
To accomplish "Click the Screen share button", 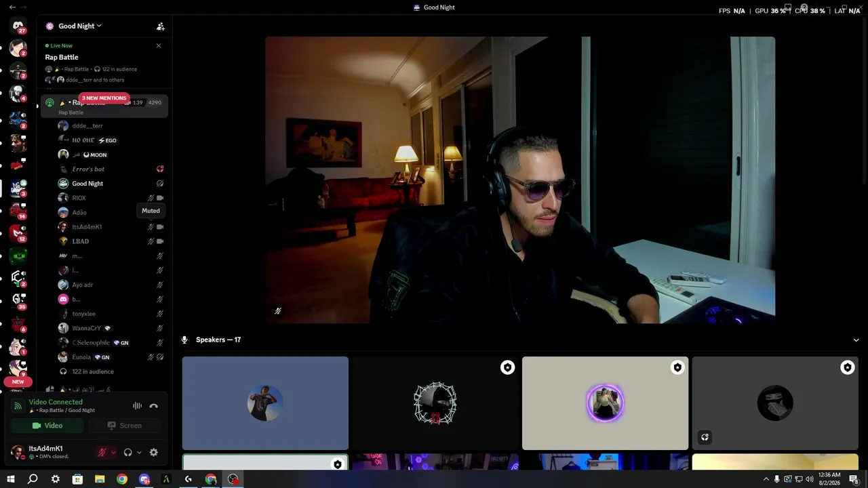I will (125, 426).
